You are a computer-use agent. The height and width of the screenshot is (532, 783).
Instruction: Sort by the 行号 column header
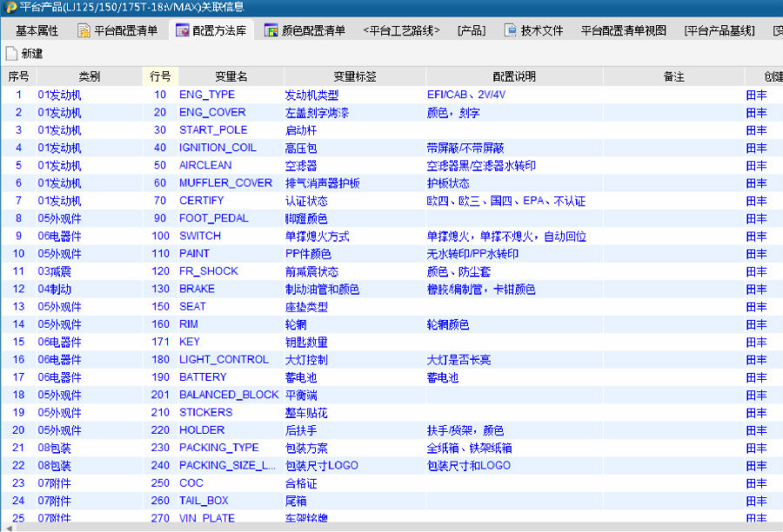click(x=160, y=76)
